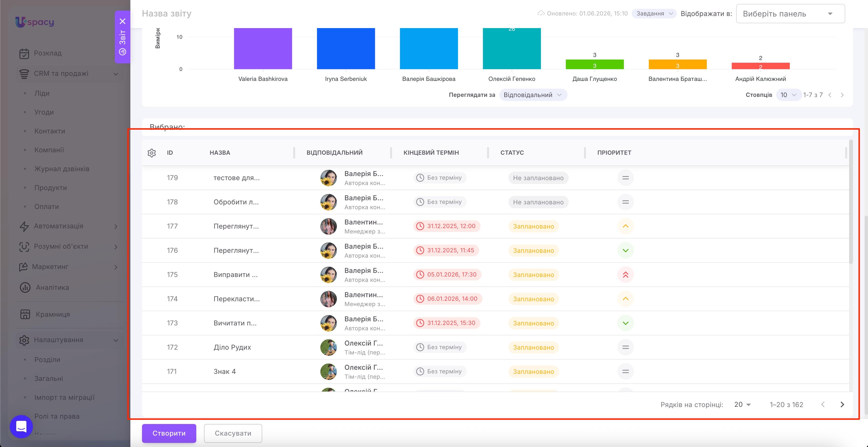Screen dimensions: 868x447
Task: Click high priority icon for task 177
Action: tap(625, 226)
